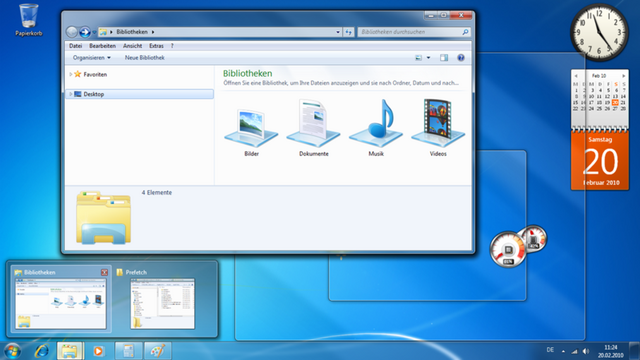The width and height of the screenshot is (640, 360).
Task: Click the Paint taskbar button
Action: (158, 351)
